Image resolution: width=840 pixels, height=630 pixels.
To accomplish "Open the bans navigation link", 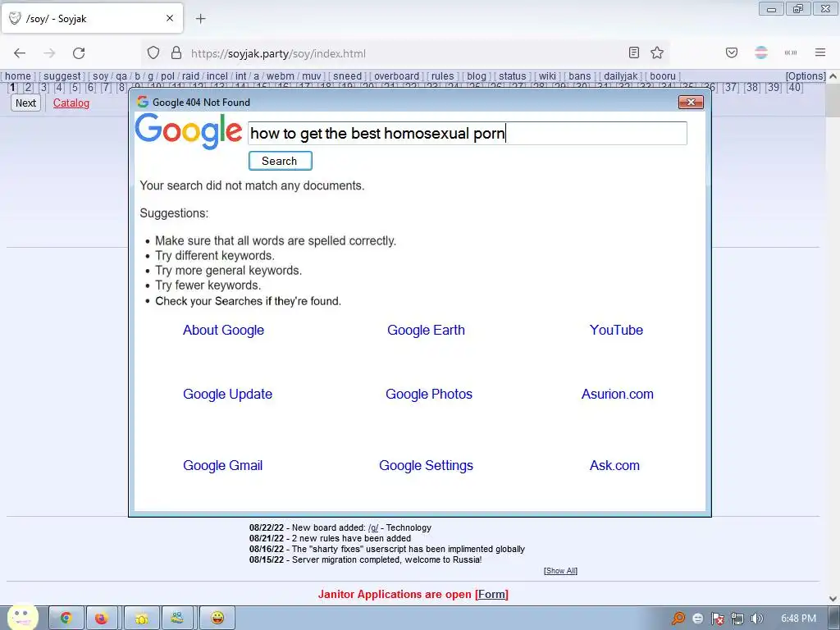I will [x=580, y=76].
